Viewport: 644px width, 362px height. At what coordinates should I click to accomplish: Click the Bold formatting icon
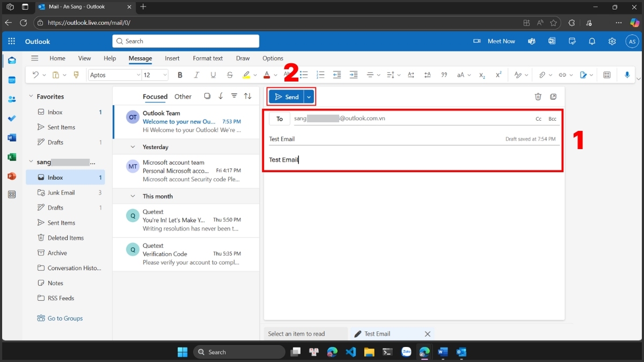coord(180,75)
